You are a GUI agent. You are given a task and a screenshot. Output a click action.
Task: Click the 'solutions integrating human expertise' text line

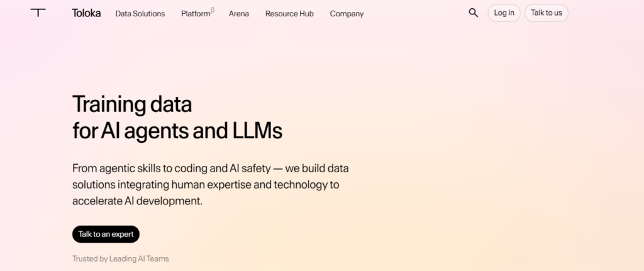click(206, 185)
